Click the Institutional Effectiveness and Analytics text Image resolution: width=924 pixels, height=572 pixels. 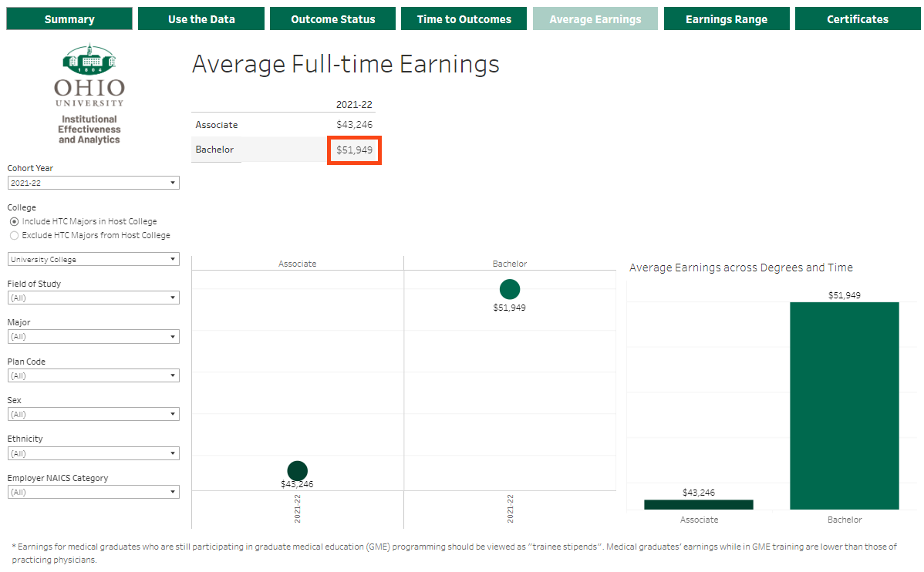coord(89,130)
